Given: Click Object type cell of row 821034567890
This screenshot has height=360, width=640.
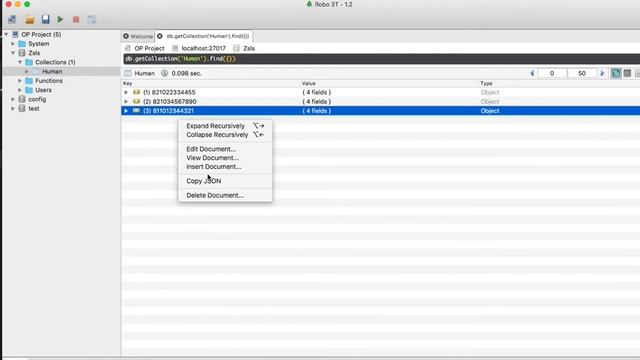Looking at the screenshot, I should pos(490,102).
